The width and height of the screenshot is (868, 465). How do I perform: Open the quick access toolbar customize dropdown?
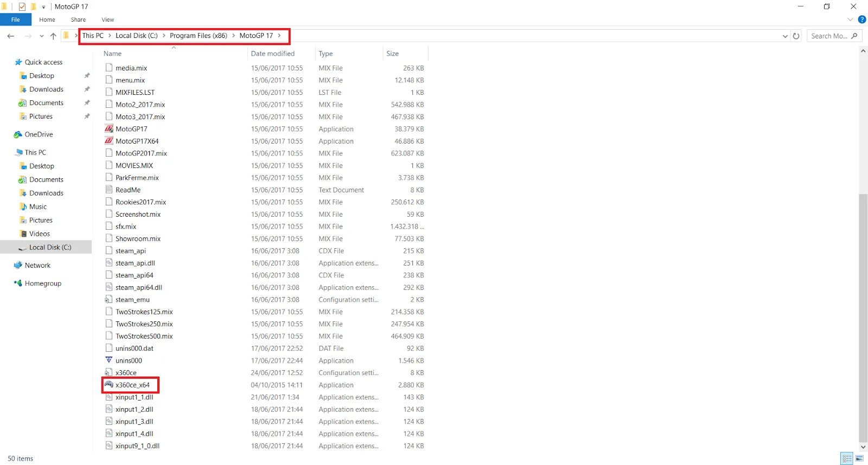point(43,7)
